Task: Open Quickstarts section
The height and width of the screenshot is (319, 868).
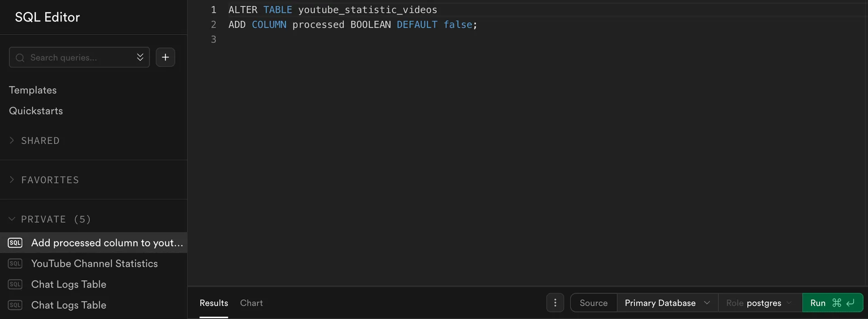Action: pyautogui.click(x=36, y=111)
